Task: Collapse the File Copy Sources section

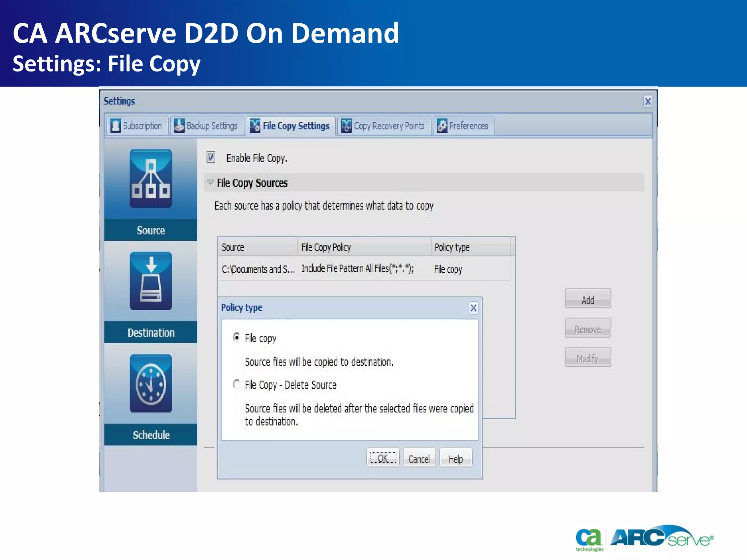Action: point(210,182)
